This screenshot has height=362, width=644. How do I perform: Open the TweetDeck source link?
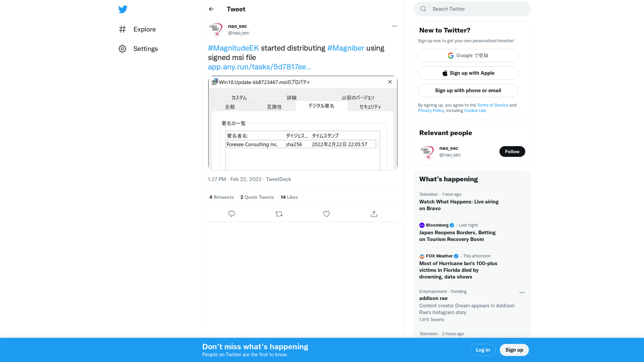278,179
